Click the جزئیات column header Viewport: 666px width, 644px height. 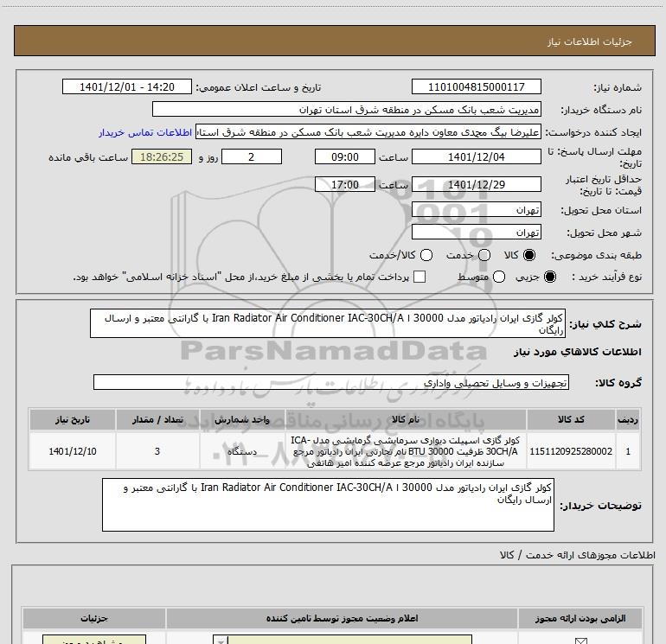tap(94, 618)
